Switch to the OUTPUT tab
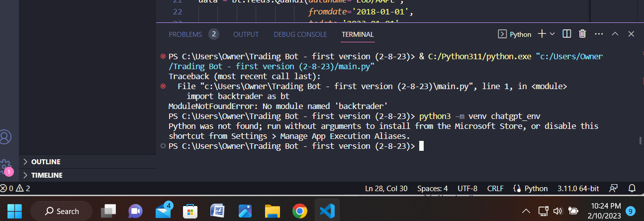The width and height of the screenshot is (644, 221). (x=246, y=34)
